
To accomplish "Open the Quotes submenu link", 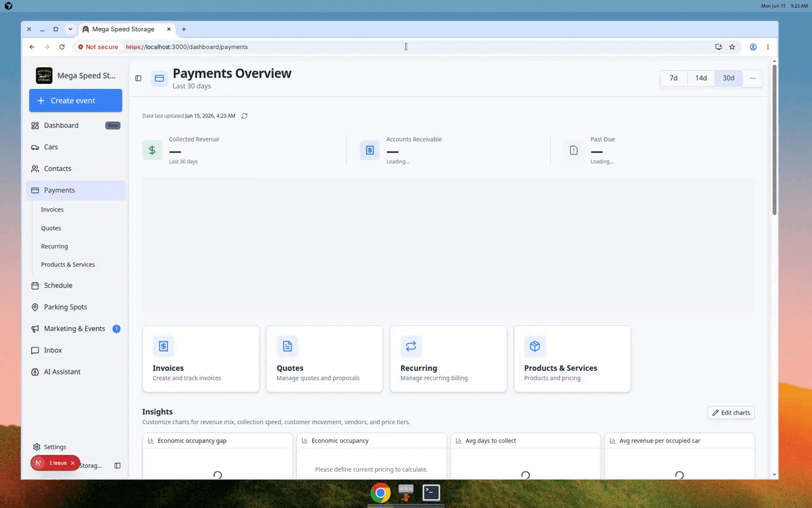I will pyautogui.click(x=51, y=228).
